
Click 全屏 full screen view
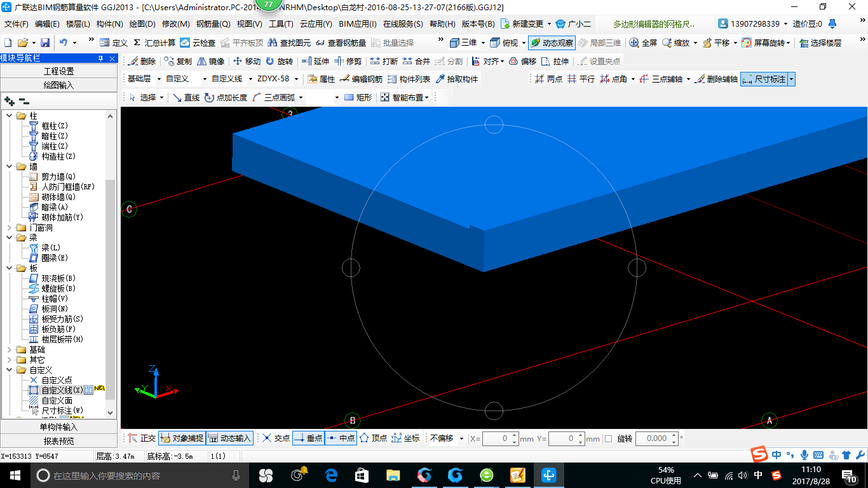(643, 43)
